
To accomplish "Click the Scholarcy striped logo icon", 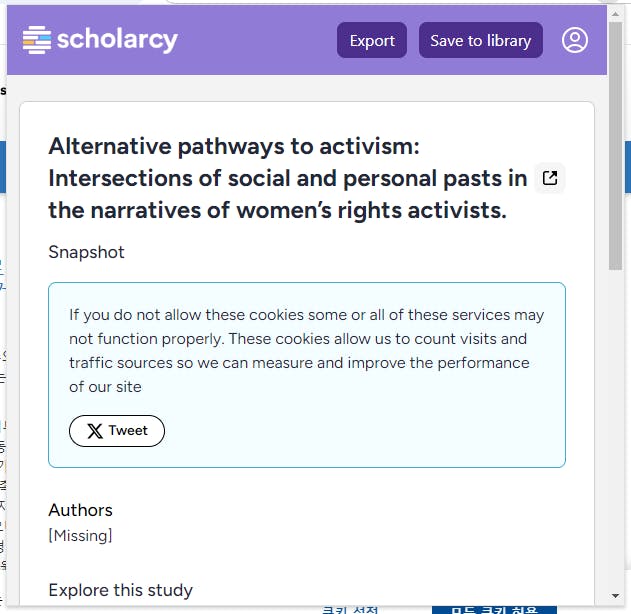I will click(37, 40).
